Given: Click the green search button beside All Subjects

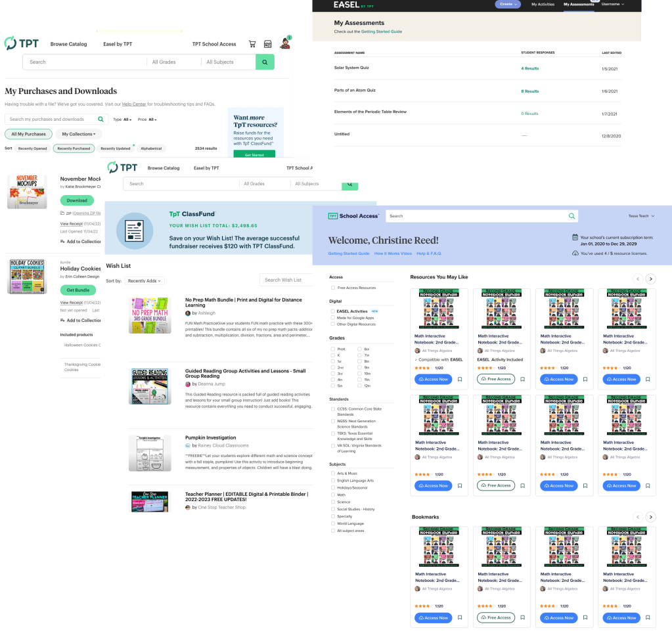Looking at the screenshot, I should (265, 62).
